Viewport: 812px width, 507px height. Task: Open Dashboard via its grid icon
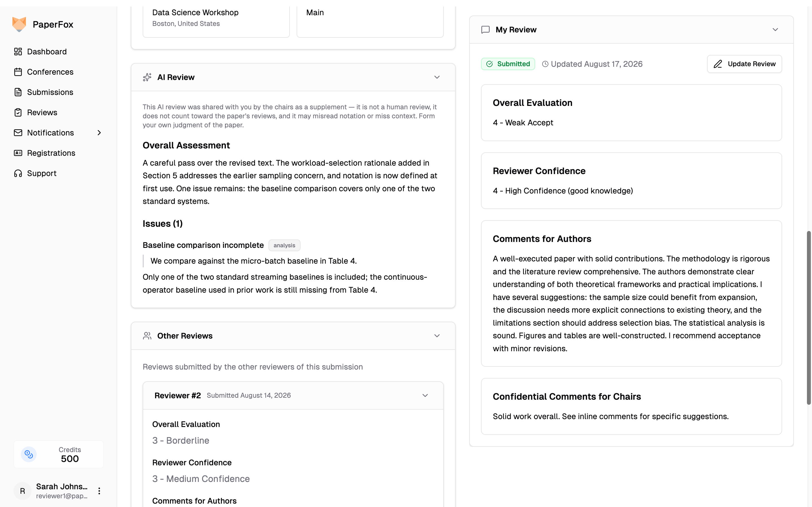18,52
